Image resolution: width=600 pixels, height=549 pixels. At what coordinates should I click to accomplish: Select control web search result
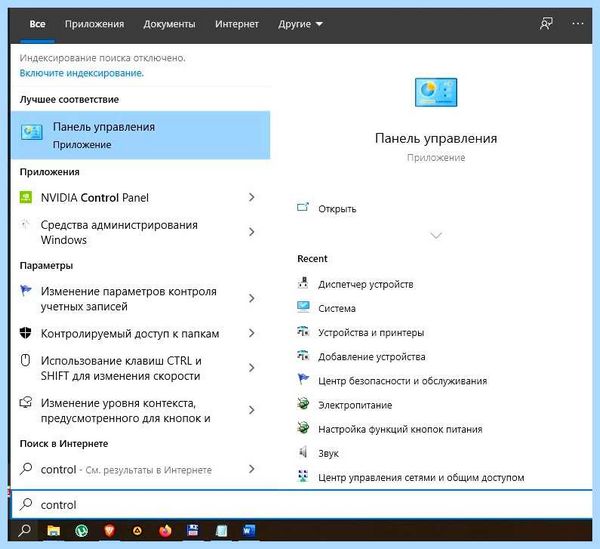[140, 469]
